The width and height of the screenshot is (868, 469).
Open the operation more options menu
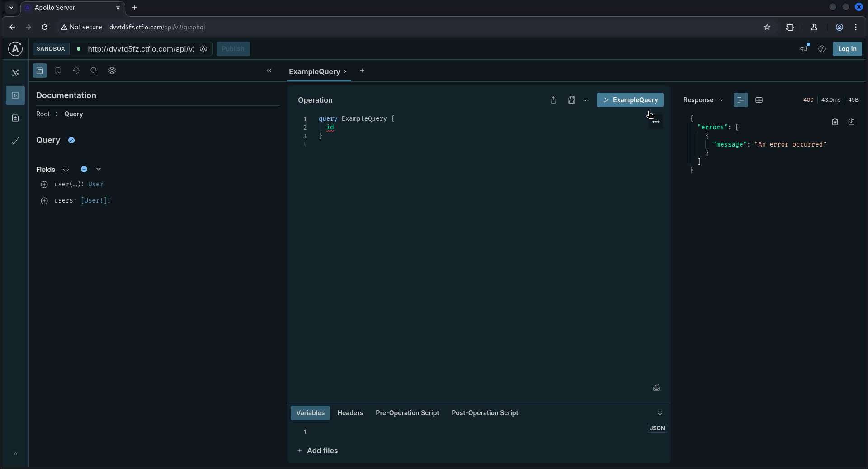click(656, 122)
